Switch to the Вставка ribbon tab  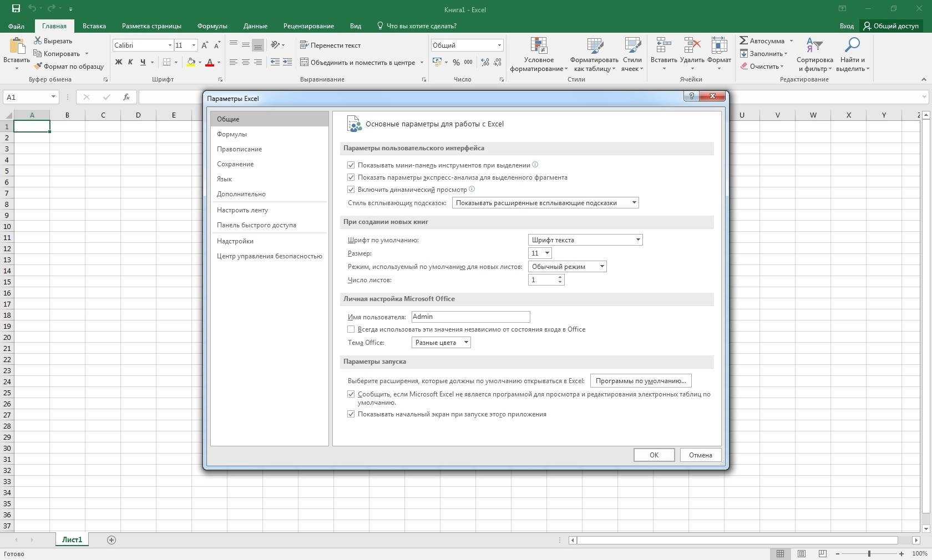[x=94, y=26]
